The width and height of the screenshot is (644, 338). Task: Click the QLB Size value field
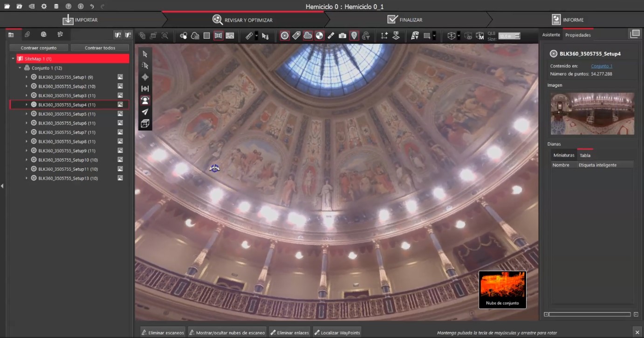click(x=509, y=36)
